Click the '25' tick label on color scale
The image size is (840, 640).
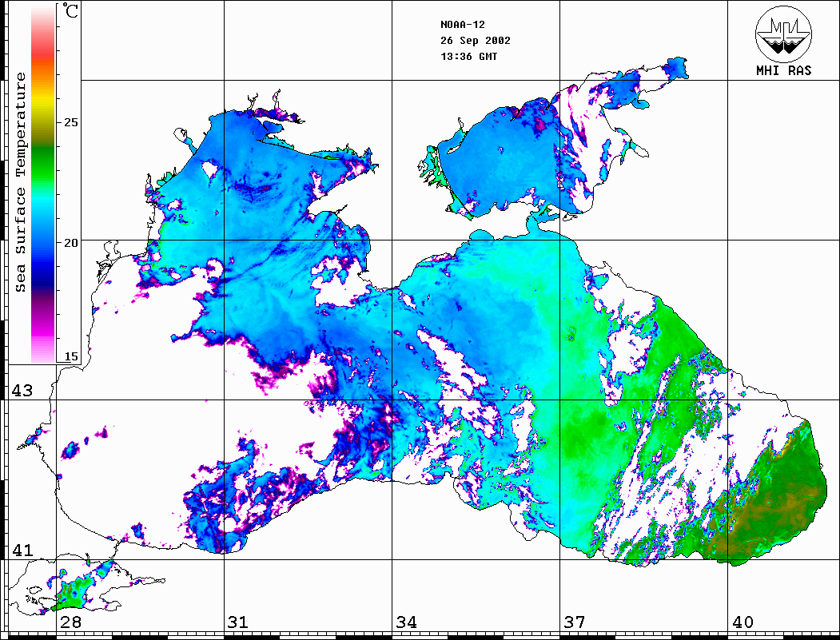click(70, 122)
